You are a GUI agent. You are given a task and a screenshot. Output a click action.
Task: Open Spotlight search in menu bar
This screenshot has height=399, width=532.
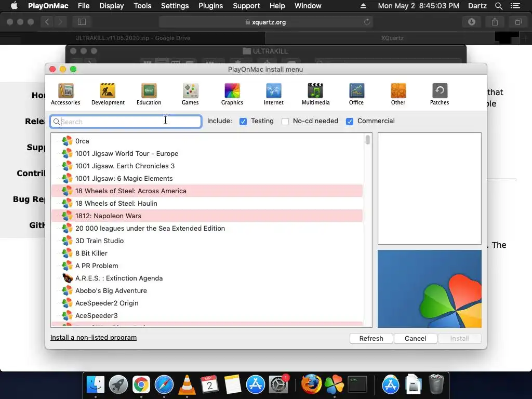[x=498, y=6]
